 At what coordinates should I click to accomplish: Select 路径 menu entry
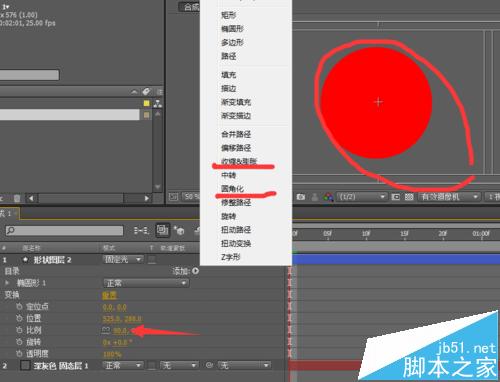pos(229,56)
